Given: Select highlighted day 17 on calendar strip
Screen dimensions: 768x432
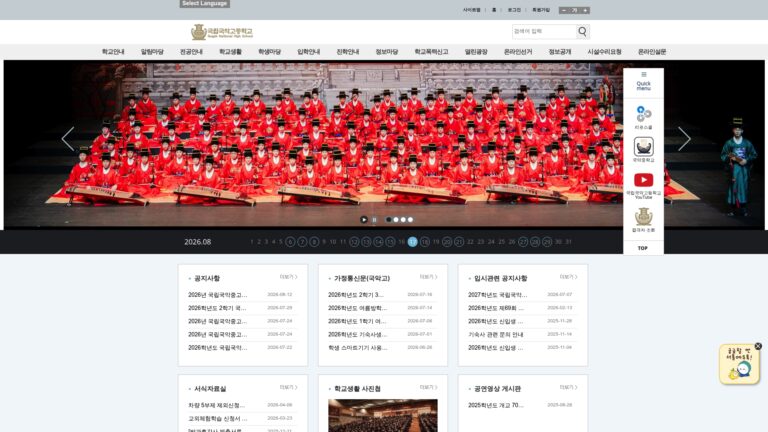Looking at the screenshot, I should [412, 241].
